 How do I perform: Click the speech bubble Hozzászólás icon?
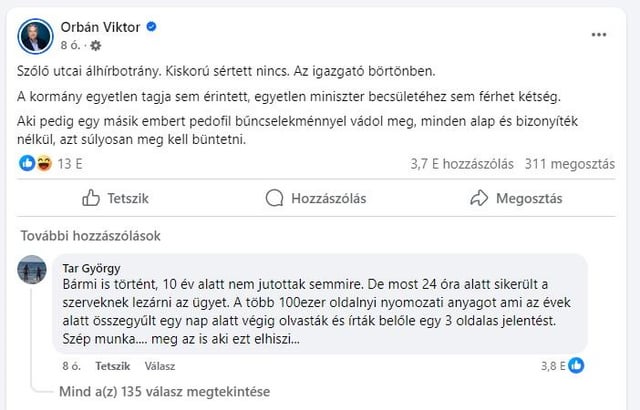point(274,198)
